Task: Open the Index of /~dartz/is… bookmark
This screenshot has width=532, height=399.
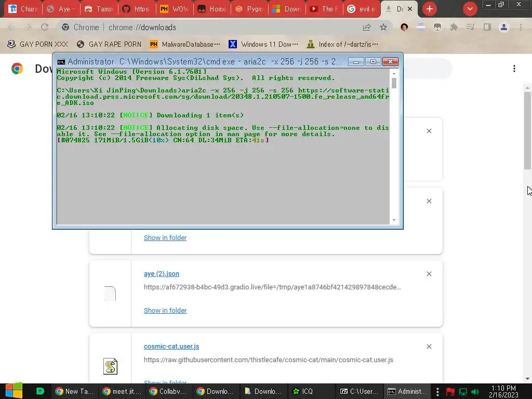Action: [342, 44]
